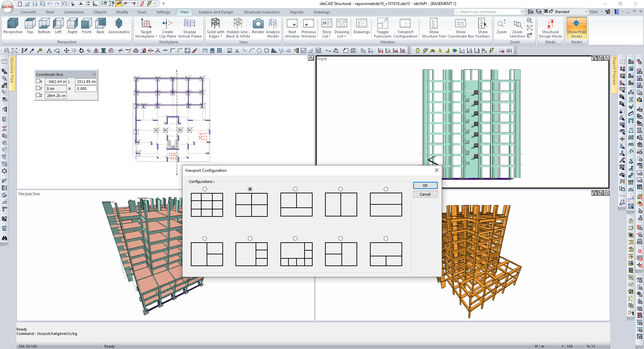Confirm viewport configuration with OK
644x349 pixels.
425,186
